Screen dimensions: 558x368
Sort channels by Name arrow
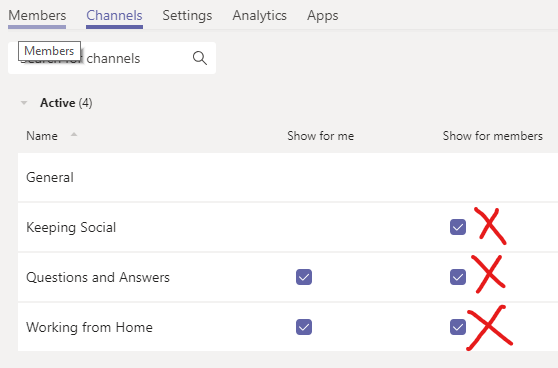coord(74,135)
